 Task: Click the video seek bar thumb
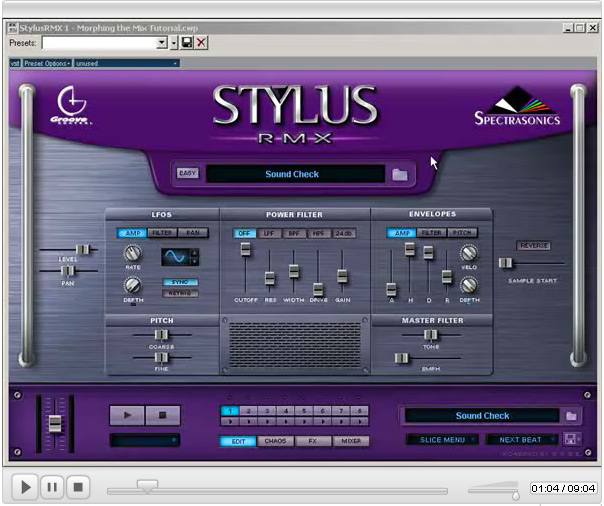click(147, 486)
